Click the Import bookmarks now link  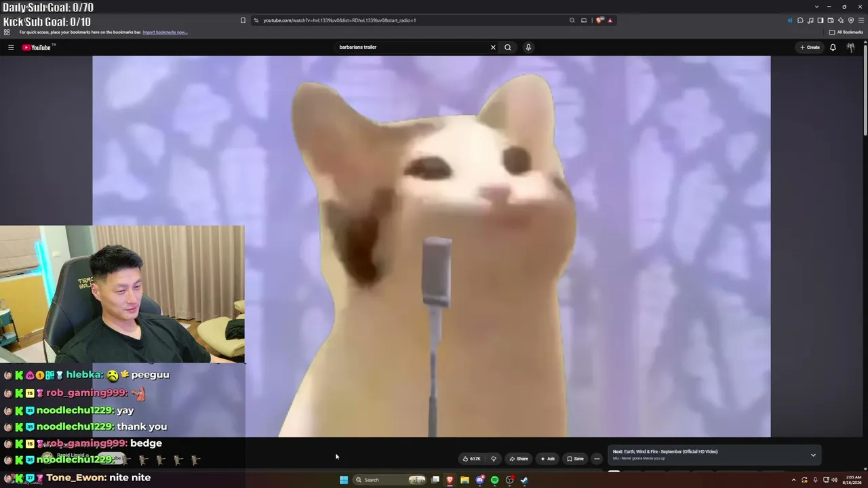tap(165, 33)
